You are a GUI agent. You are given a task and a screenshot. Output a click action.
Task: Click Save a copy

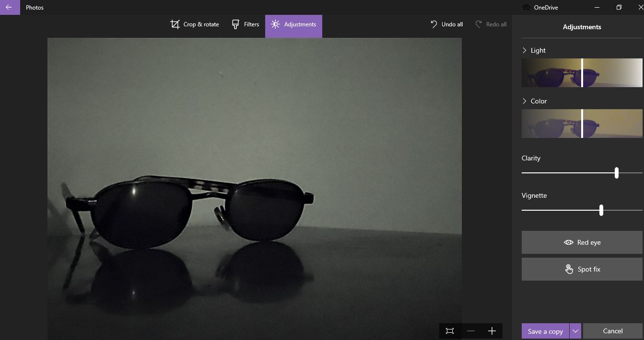click(x=545, y=331)
